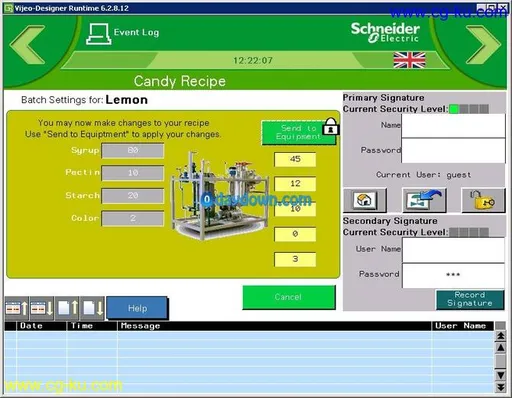The height and width of the screenshot is (398, 512).
Task: Click the 12:22:07 clock display
Action: click(x=253, y=61)
